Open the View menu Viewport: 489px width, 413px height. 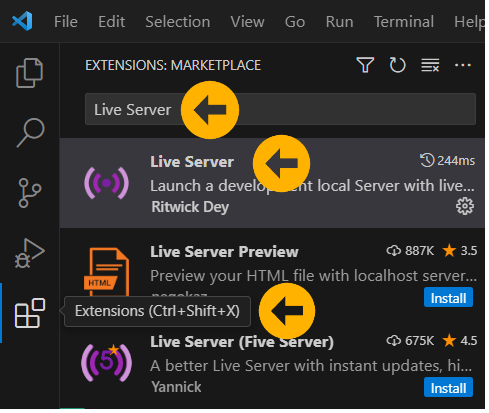pyautogui.click(x=247, y=22)
